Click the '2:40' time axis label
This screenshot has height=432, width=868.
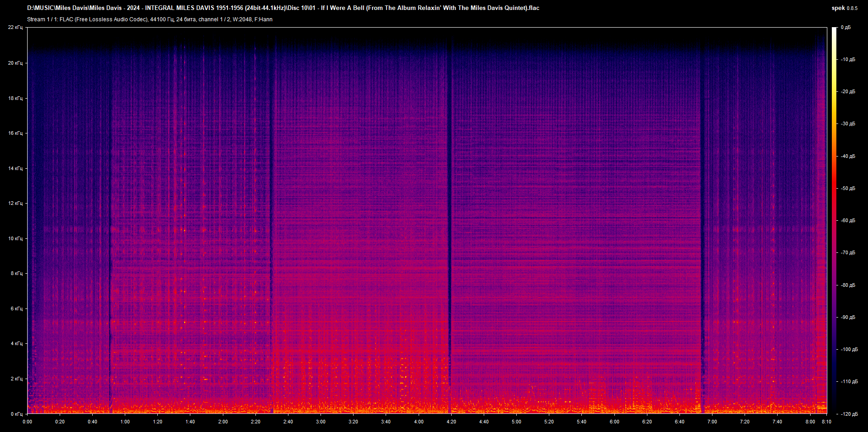pos(288,422)
